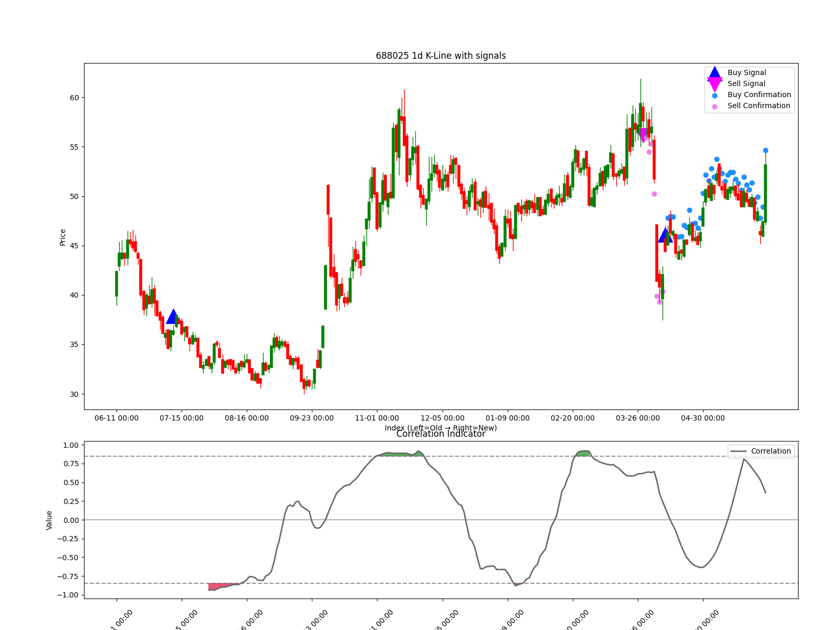This screenshot has width=840, height=630.
Task: Click the 'Correlation' legend label in lower chart
Action: tap(771, 451)
